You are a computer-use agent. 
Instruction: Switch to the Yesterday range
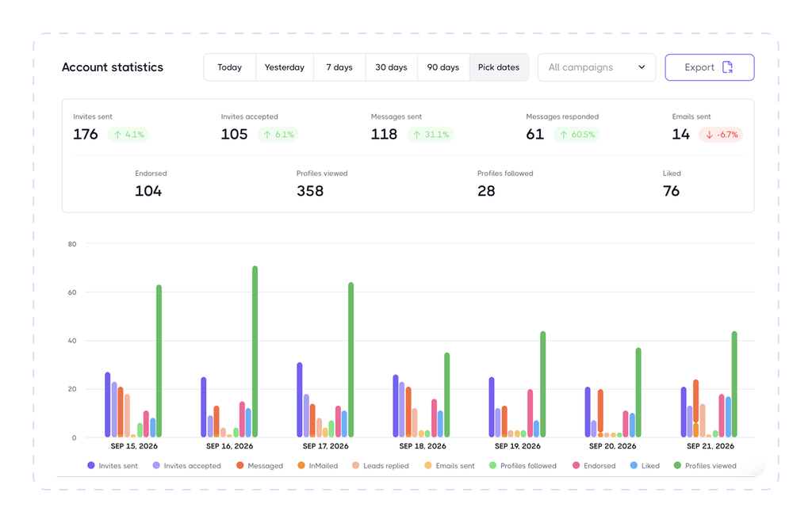tap(285, 67)
